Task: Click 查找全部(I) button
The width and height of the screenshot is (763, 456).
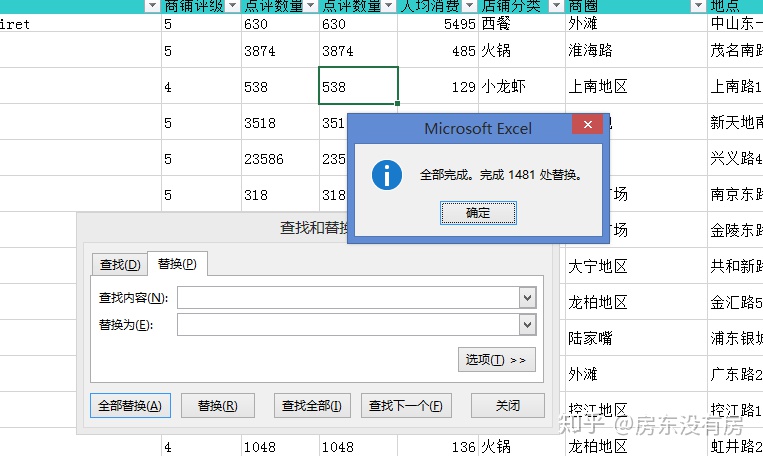Action: [x=312, y=405]
